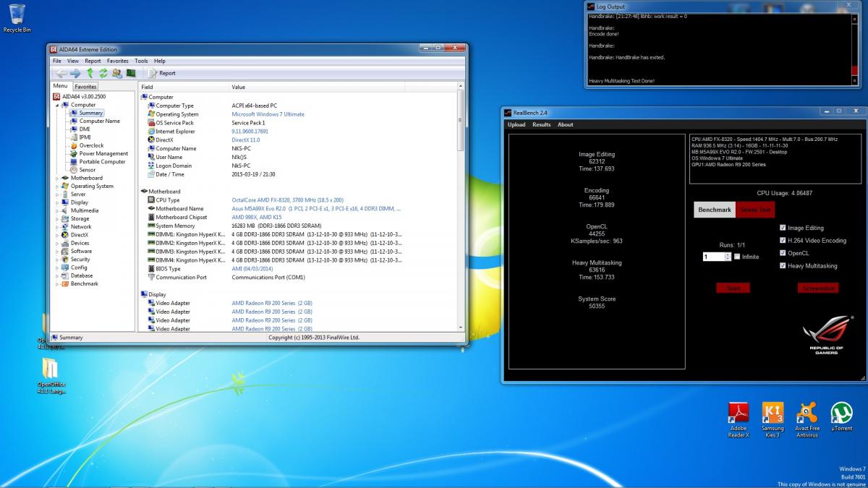
Task: Collapse the Computer tree node
Action: coord(57,105)
